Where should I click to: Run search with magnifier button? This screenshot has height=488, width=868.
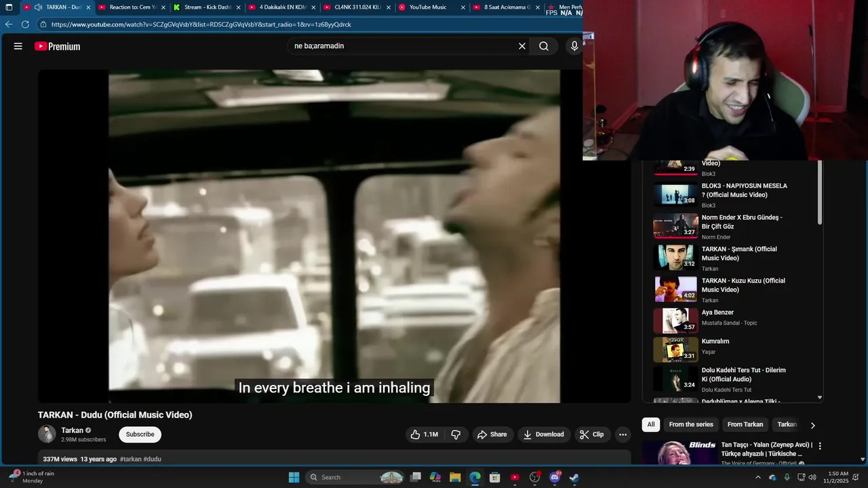[544, 46]
